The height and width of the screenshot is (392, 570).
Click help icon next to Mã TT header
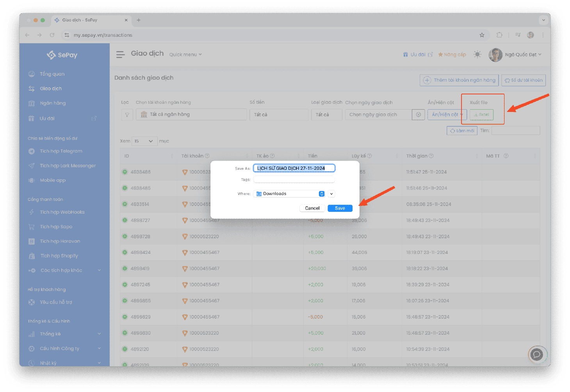click(x=506, y=156)
